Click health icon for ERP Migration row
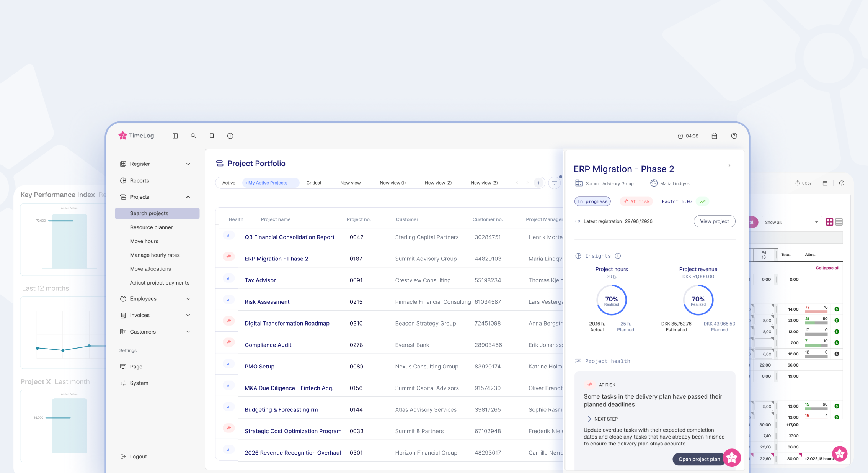 point(229,257)
